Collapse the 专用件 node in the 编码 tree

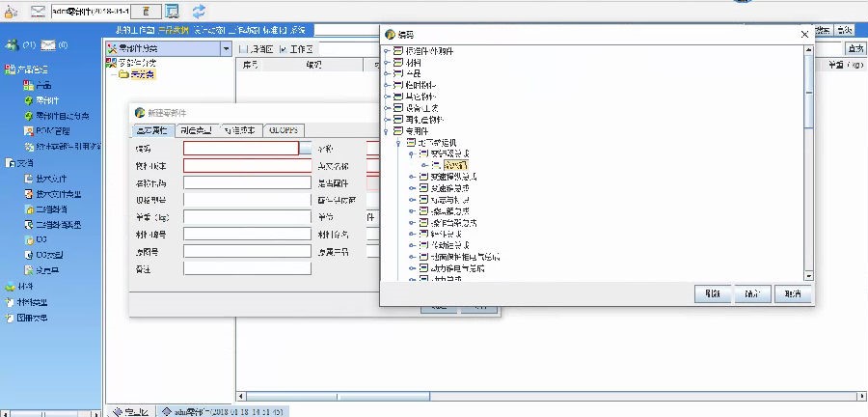point(387,130)
